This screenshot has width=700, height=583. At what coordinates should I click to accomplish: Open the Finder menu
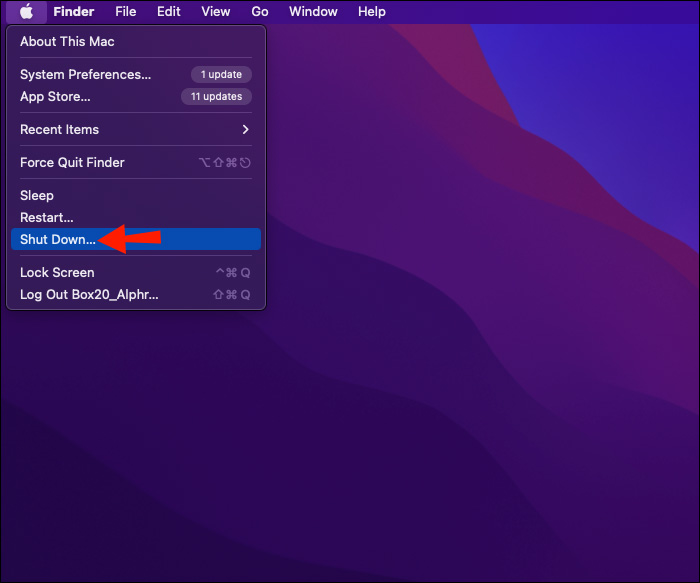[74, 12]
